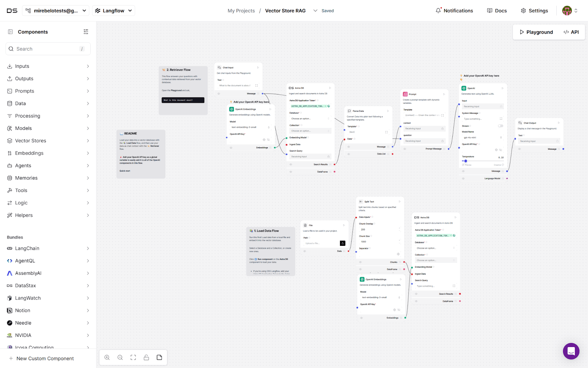Add a sticky note to canvas
The image size is (588, 368).
tap(159, 357)
